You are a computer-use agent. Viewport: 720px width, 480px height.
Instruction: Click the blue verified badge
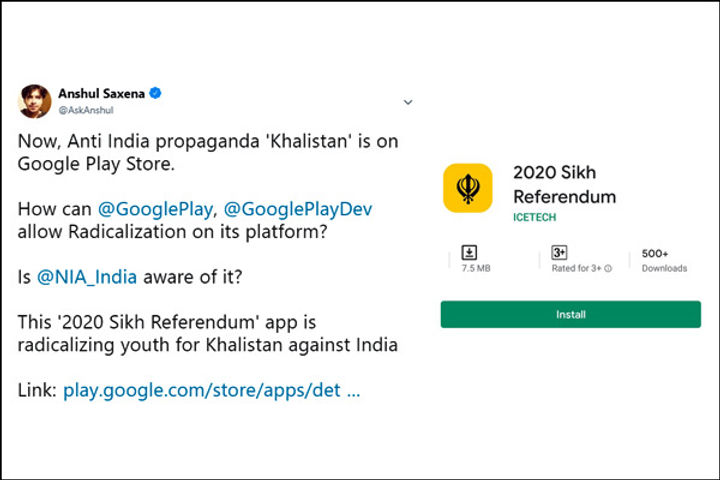[x=156, y=93]
